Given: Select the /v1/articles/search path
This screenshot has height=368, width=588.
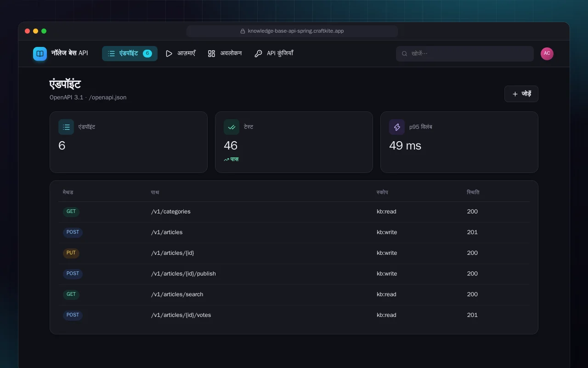Looking at the screenshot, I should pyautogui.click(x=177, y=294).
